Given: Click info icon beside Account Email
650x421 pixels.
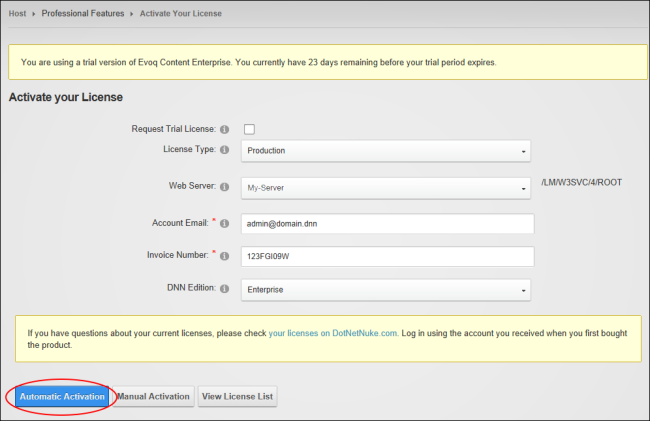Looking at the screenshot, I should tap(224, 223).
